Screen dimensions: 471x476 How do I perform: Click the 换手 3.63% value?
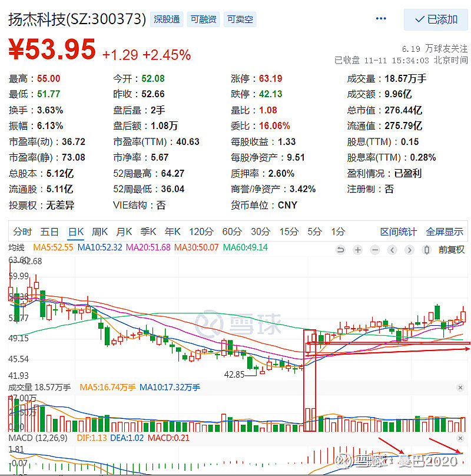tap(50, 110)
